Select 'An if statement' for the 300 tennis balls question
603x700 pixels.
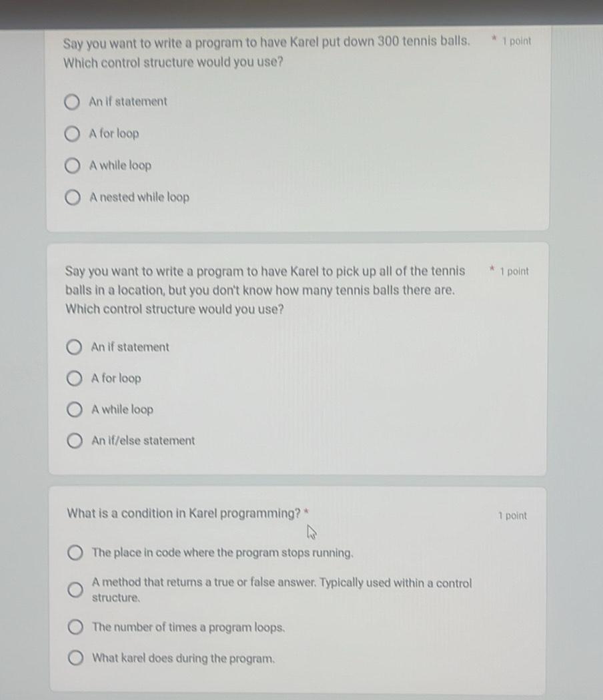coord(73,102)
